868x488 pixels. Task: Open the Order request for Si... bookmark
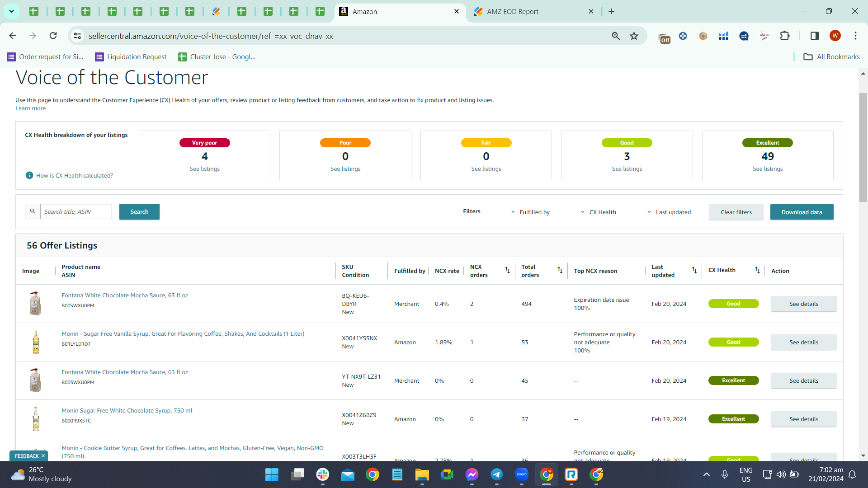click(x=45, y=57)
